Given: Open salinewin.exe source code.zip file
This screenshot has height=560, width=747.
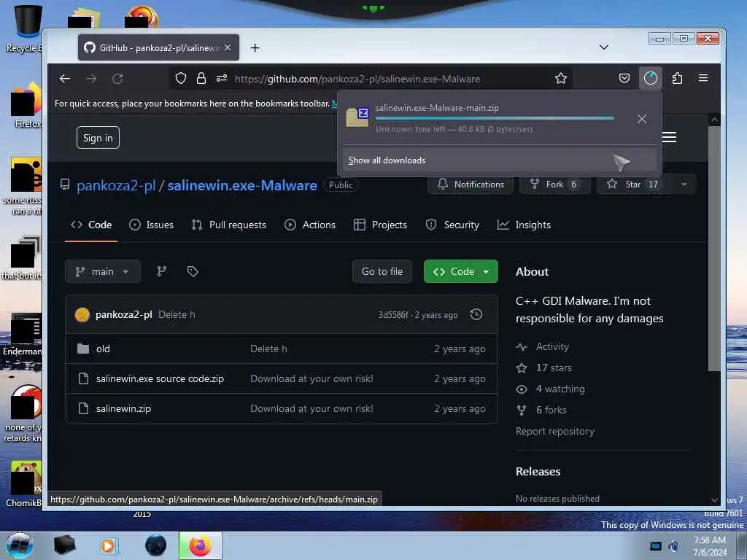Looking at the screenshot, I should (160, 378).
